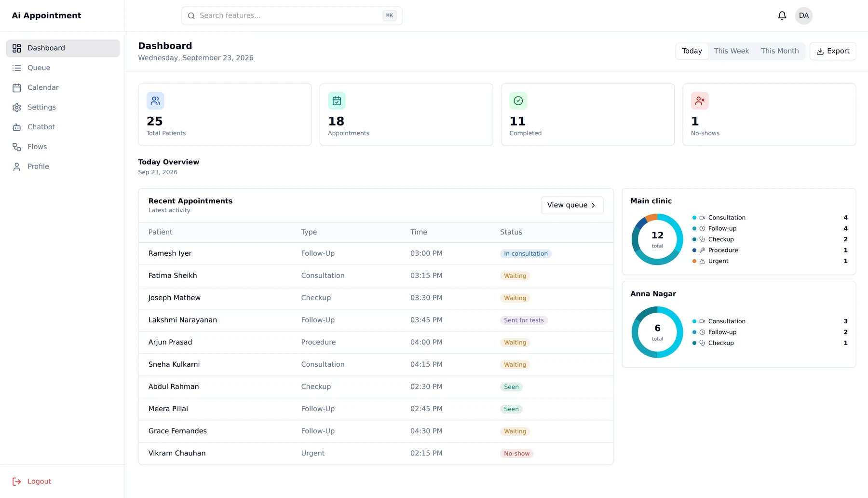
Task: Click the Chatbot robot icon
Action: pos(17,127)
